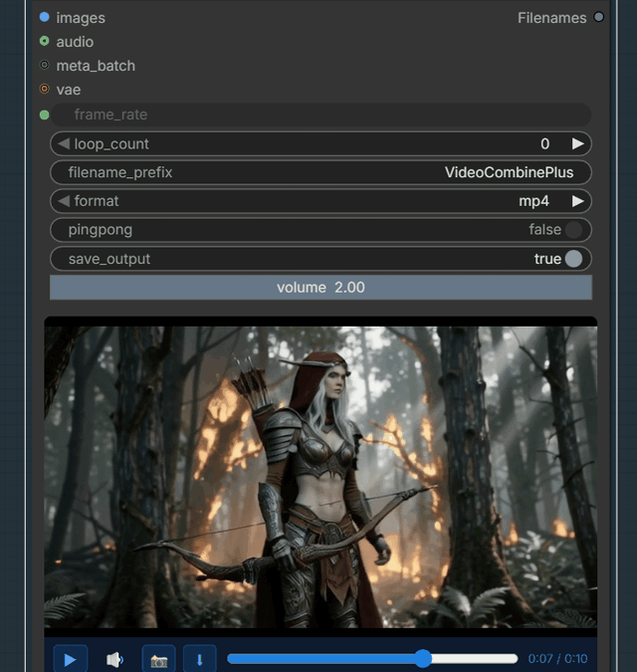Image resolution: width=637 pixels, height=672 pixels.
Task: Decrease loop_count with the left arrow
Action: click(64, 144)
